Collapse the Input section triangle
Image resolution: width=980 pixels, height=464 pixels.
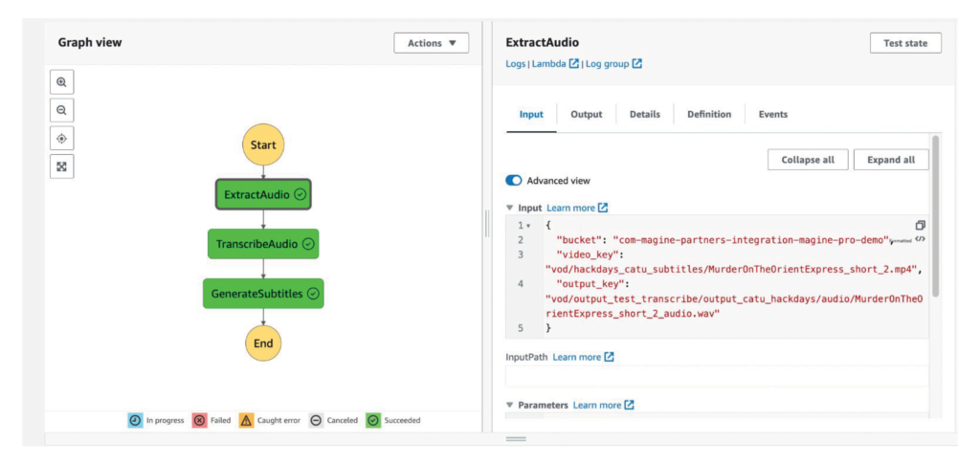(x=510, y=208)
